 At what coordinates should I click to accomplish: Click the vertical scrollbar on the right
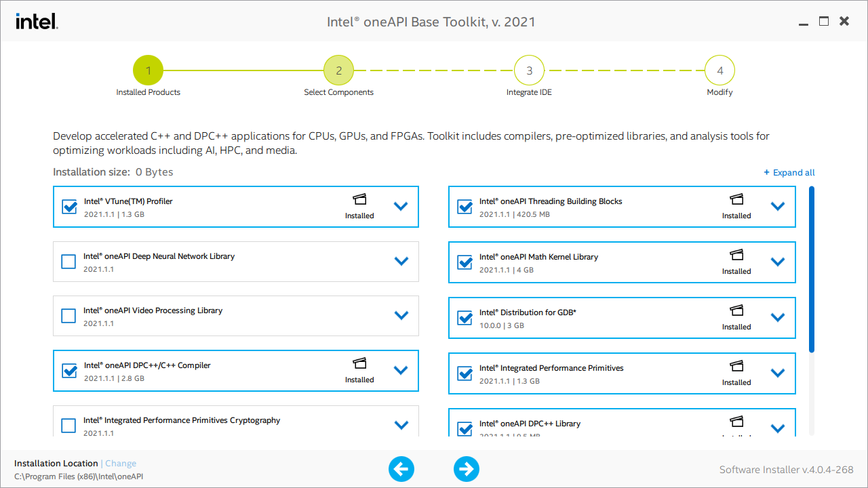(811, 271)
